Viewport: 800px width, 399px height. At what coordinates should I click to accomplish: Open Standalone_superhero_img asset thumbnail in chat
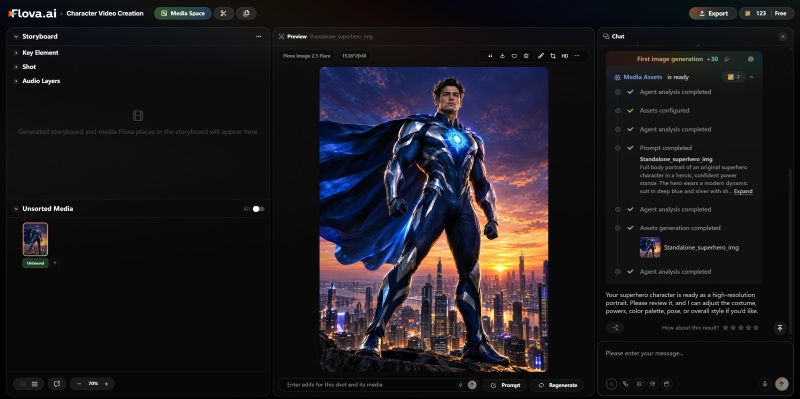point(650,247)
